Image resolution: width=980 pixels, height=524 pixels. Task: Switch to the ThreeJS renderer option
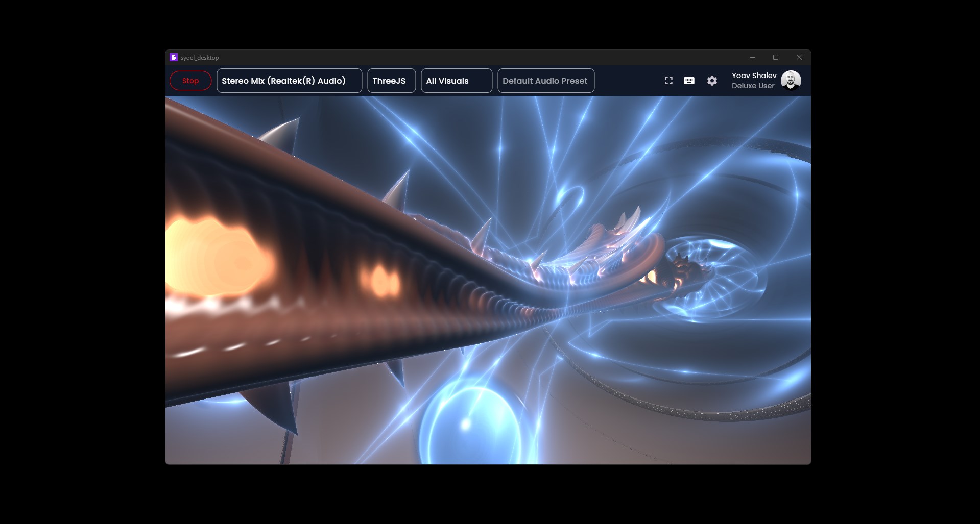click(x=391, y=80)
